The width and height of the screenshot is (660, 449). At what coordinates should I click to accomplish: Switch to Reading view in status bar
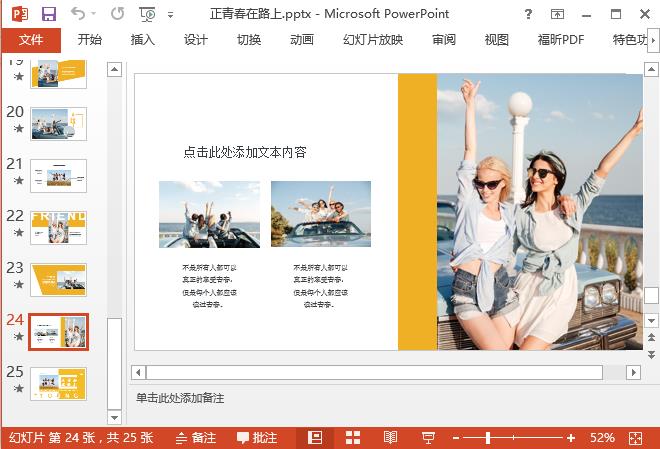point(390,438)
